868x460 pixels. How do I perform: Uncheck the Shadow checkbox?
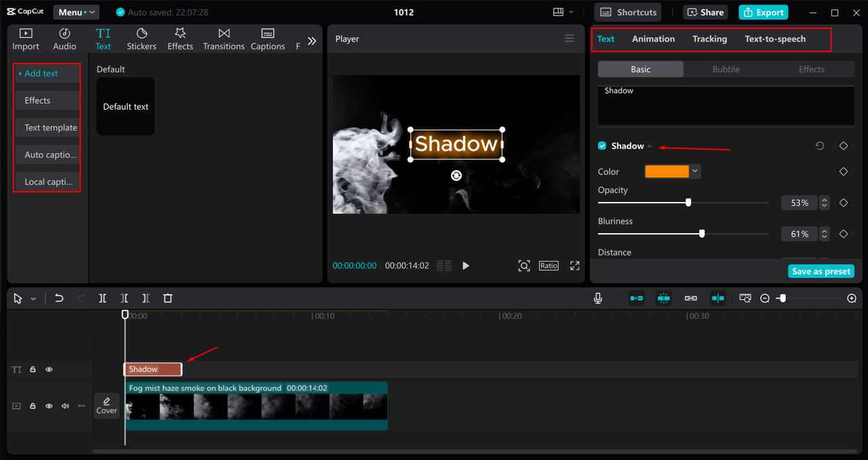(x=602, y=146)
